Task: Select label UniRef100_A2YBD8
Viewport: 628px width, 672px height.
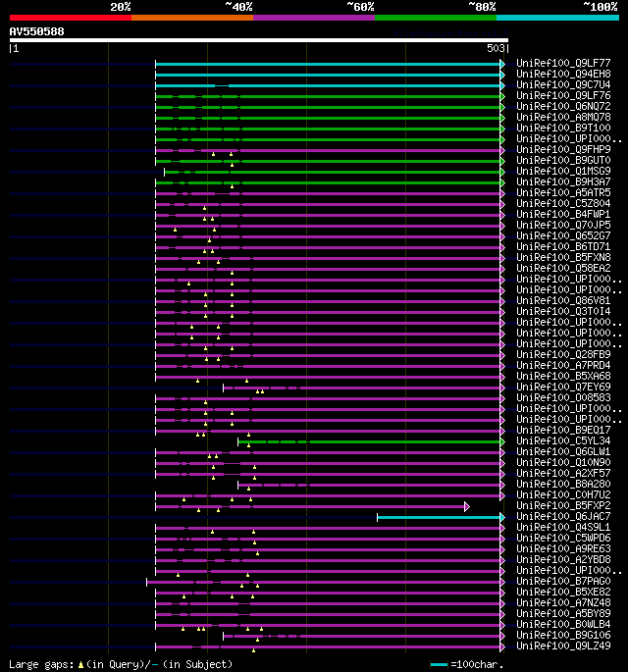Action: point(563,560)
